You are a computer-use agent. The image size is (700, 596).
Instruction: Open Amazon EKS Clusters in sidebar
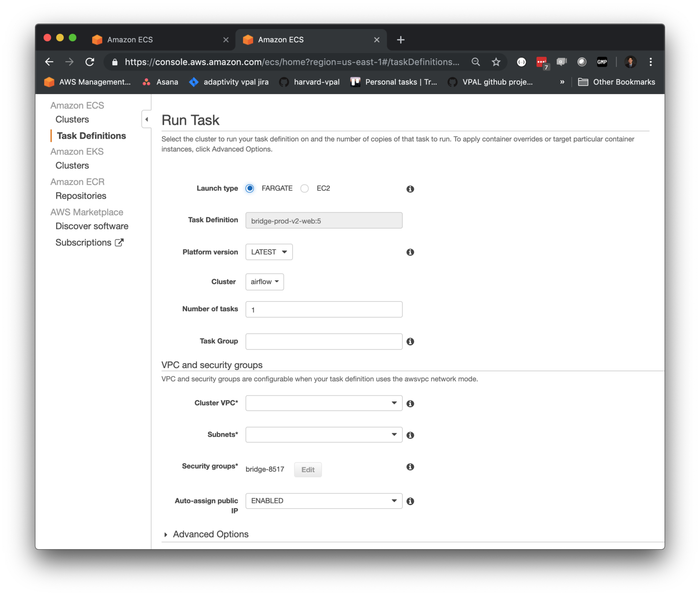pos(72,166)
